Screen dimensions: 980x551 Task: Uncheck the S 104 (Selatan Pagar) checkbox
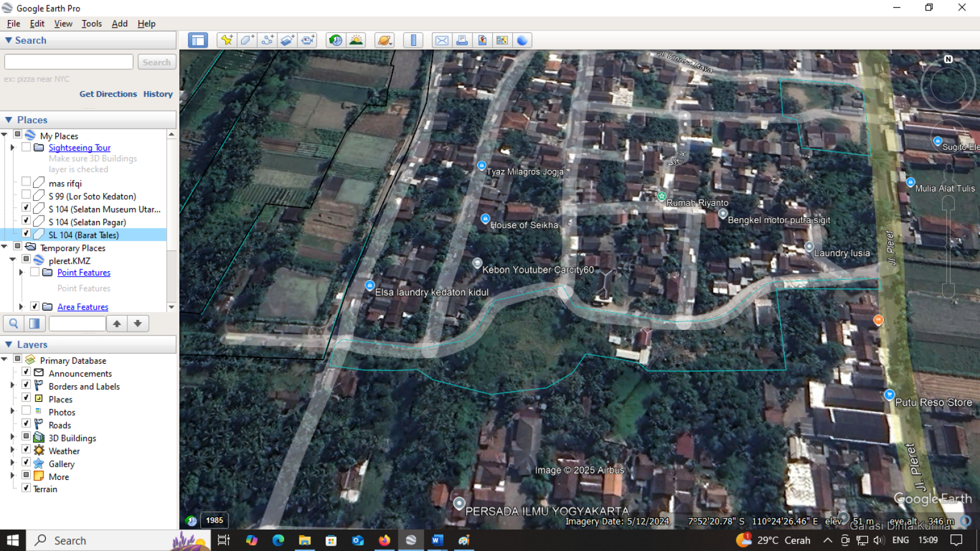(26, 220)
